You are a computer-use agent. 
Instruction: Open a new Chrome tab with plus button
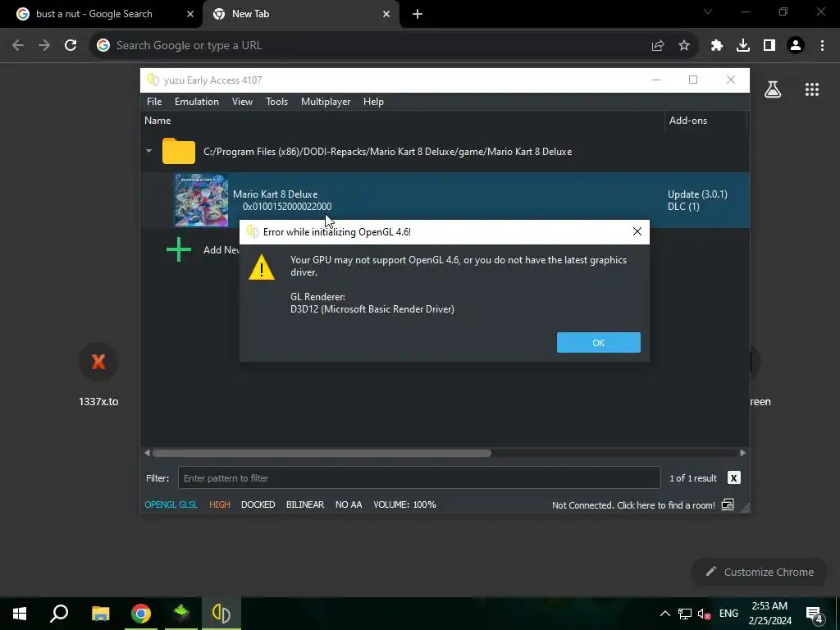click(x=418, y=14)
